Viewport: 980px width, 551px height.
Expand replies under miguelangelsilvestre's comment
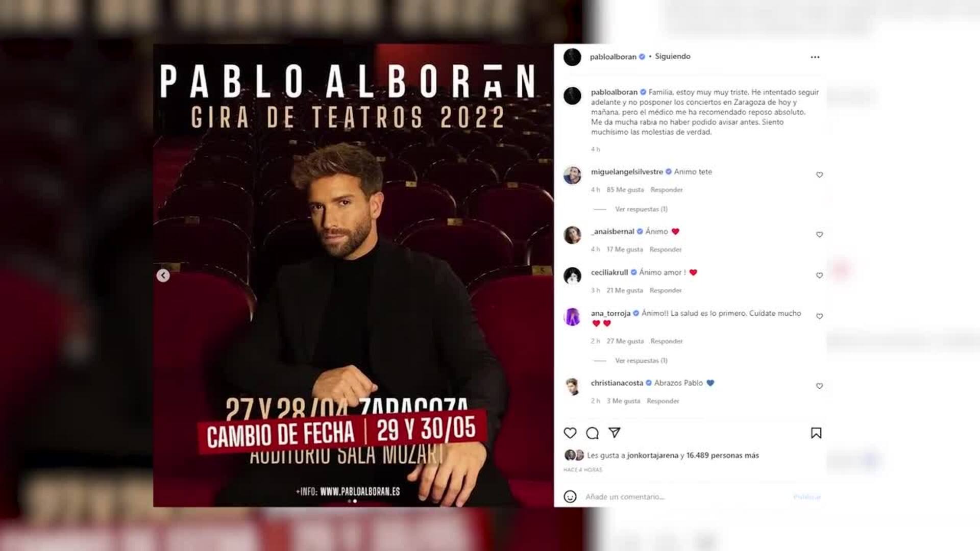pos(641,209)
